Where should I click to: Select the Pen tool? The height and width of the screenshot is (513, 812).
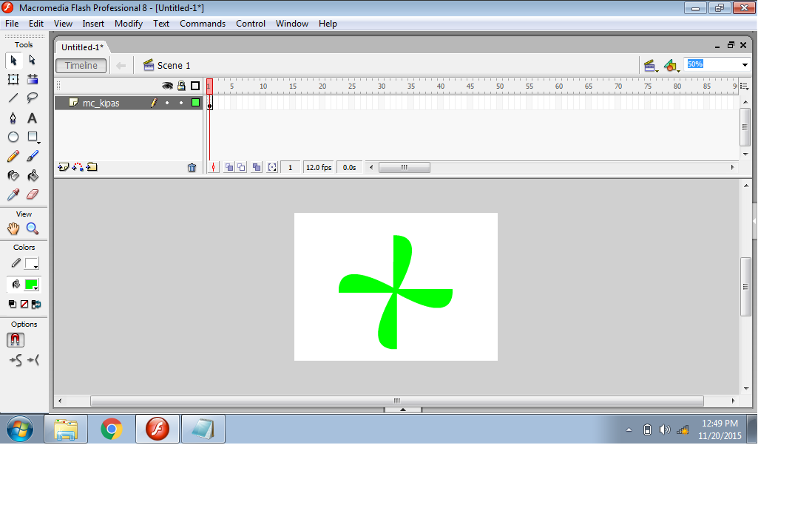[13, 118]
